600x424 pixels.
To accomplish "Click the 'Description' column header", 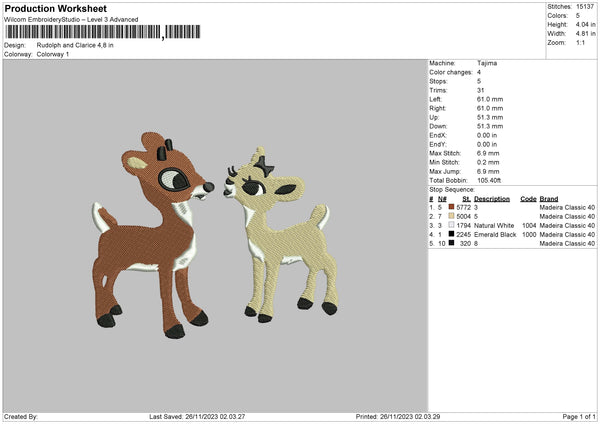I will [492, 199].
